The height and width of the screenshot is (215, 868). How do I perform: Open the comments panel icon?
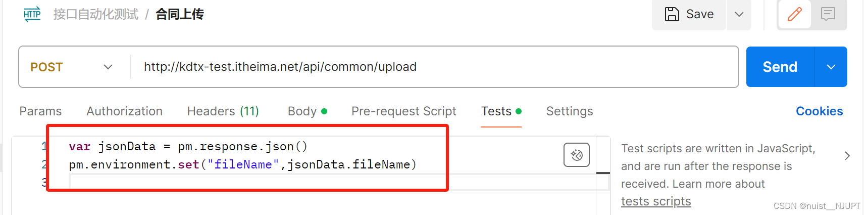[828, 14]
